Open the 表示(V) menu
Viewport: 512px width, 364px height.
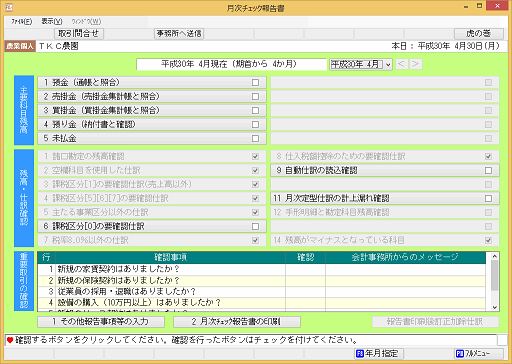click(x=52, y=22)
